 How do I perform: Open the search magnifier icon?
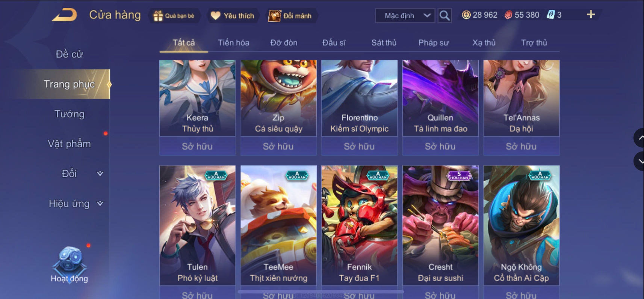(444, 15)
